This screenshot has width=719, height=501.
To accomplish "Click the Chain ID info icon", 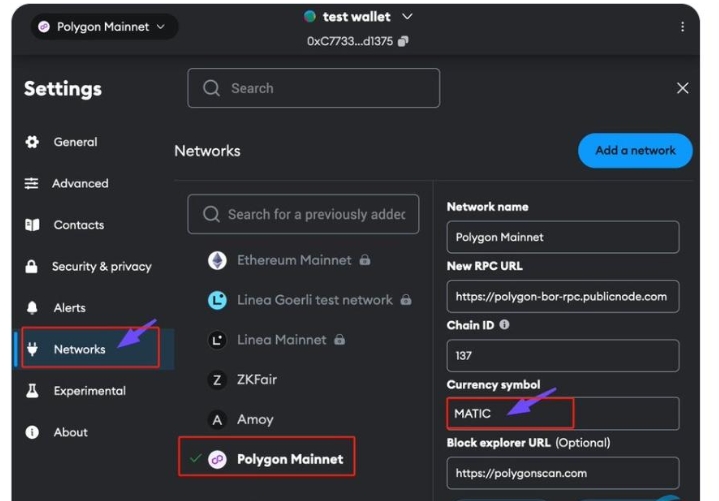I will (504, 325).
